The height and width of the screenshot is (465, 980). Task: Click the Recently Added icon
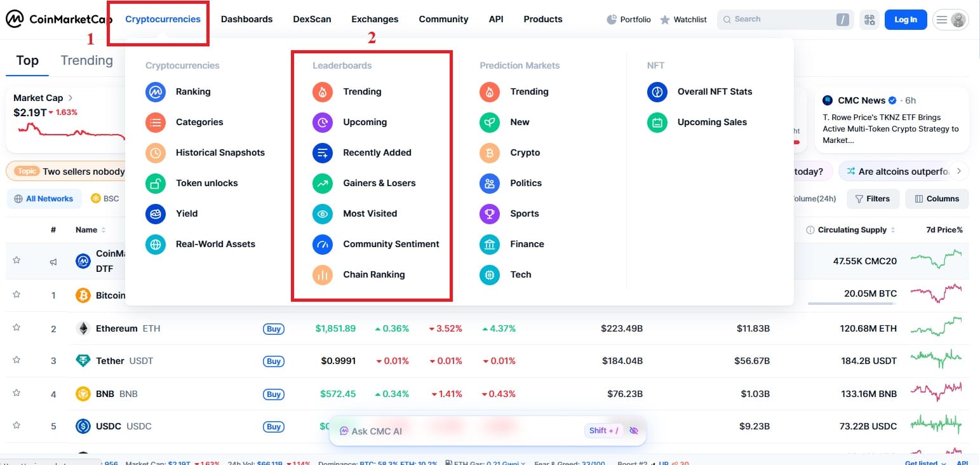[x=323, y=152]
